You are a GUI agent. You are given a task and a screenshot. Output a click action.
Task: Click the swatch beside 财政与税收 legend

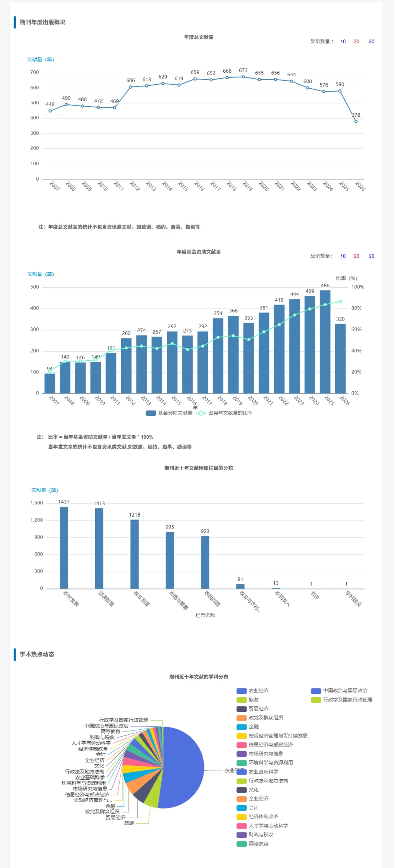[x=242, y=835]
